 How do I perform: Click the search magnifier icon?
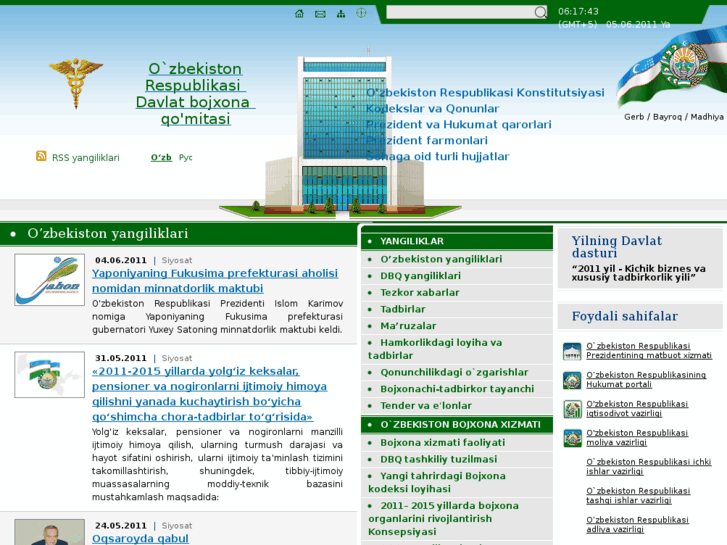(540, 12)
